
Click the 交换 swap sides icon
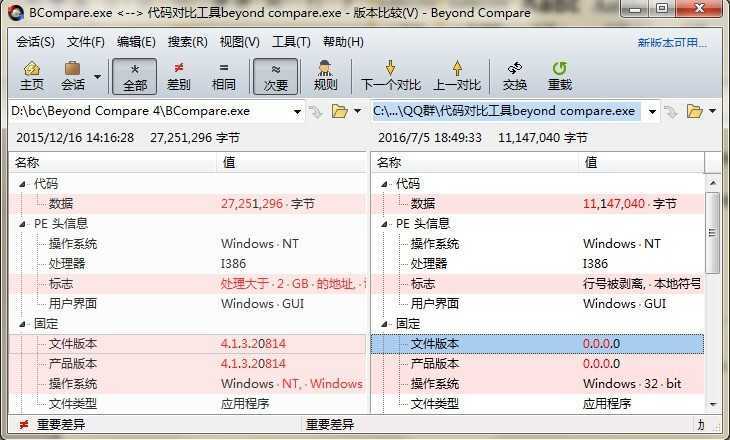pos(514,76)
